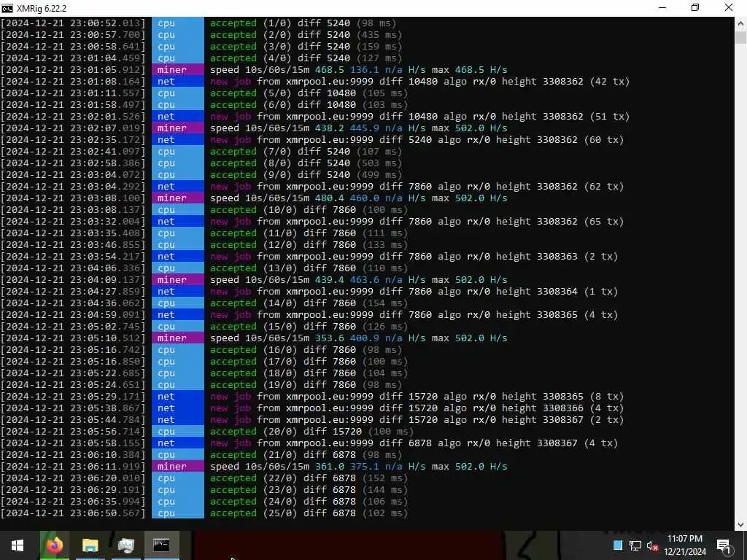Click the XMRig 6.22.2 title text
The height and width of the screenshot is (560, 747).
point(42,8)
